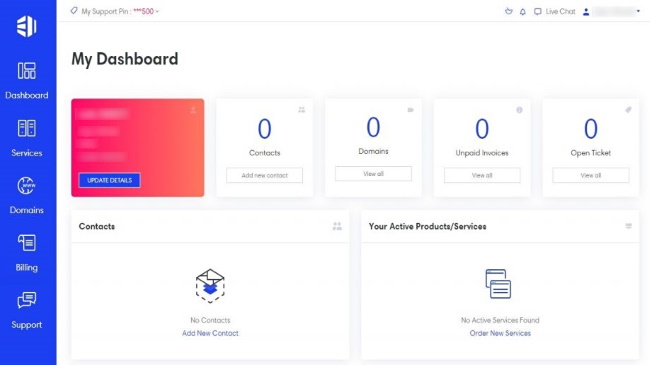Click the UPDATE DETAILS button

click(x=109, y=180)
